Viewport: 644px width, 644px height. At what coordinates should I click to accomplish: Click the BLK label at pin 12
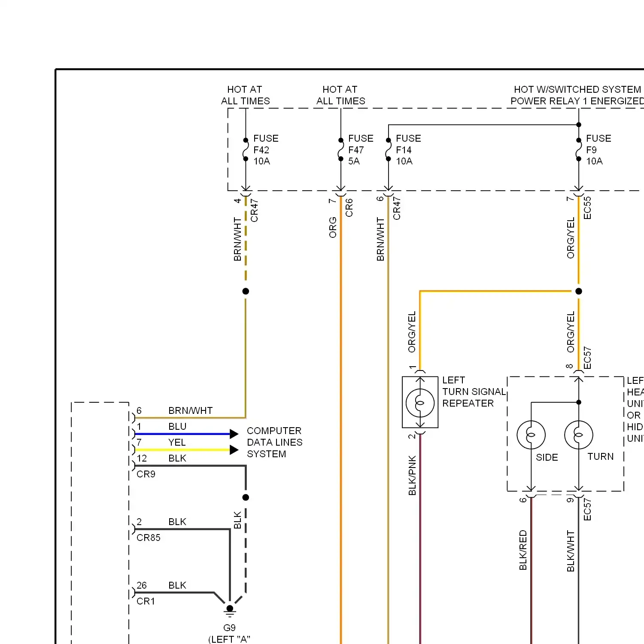pyautogui.click(x=177, y=458)
